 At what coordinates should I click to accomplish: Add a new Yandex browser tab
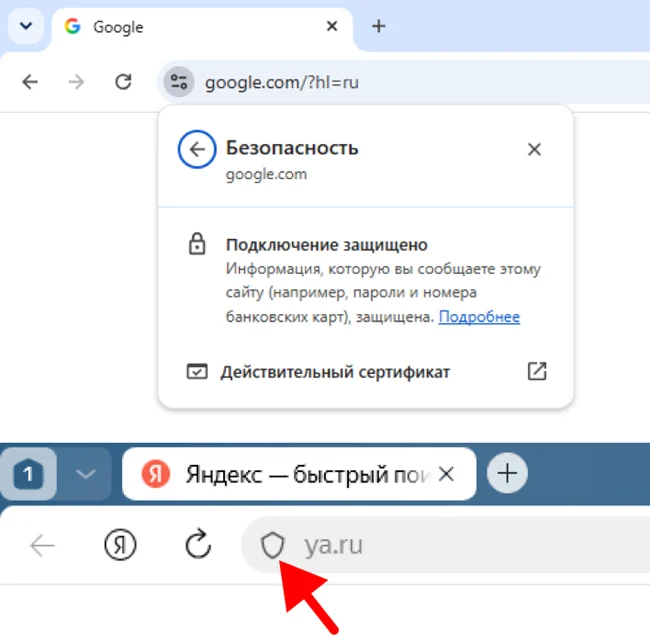tap(507, 473)
